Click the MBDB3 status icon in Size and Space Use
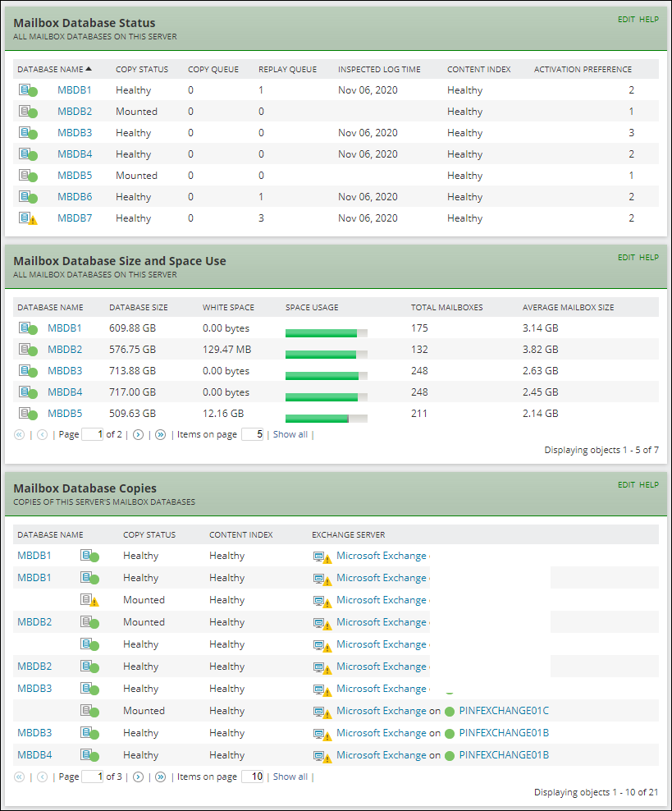 pyautogui.click(x=28, y=371)
